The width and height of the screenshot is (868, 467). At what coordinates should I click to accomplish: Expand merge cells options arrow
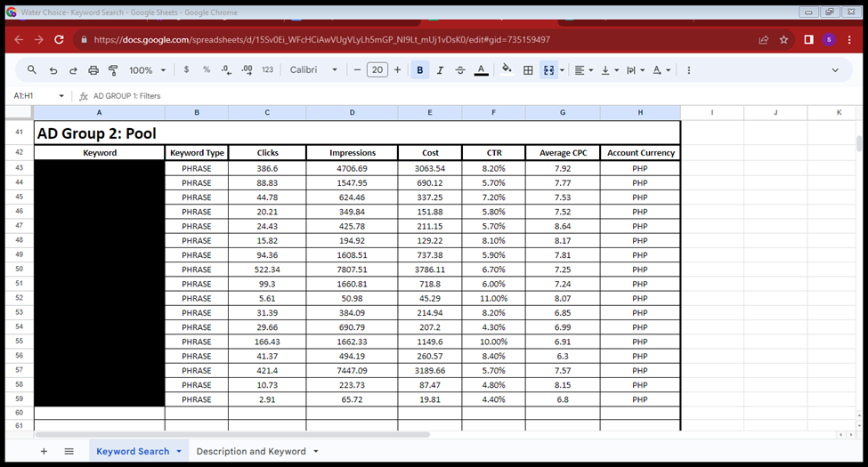pyautogui.click(x=562, y=70)
